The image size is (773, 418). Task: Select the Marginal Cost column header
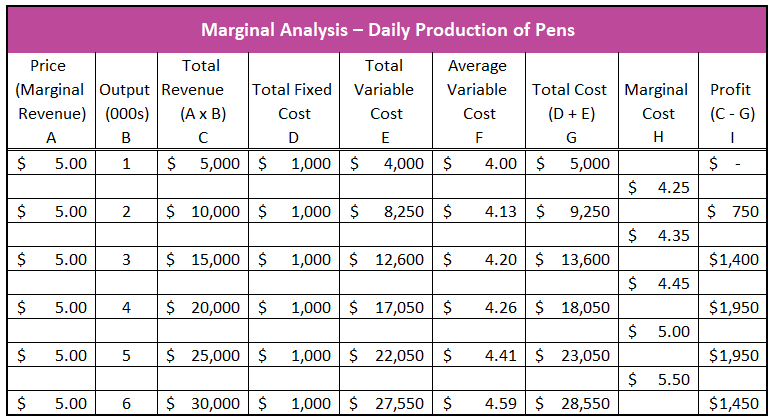click(658, 101)
